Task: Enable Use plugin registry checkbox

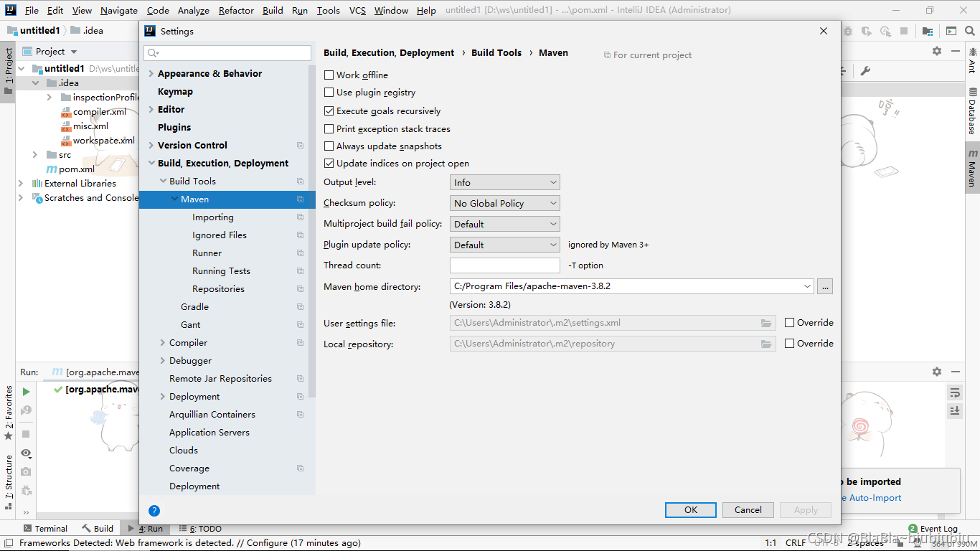Action: pos(329,93)
